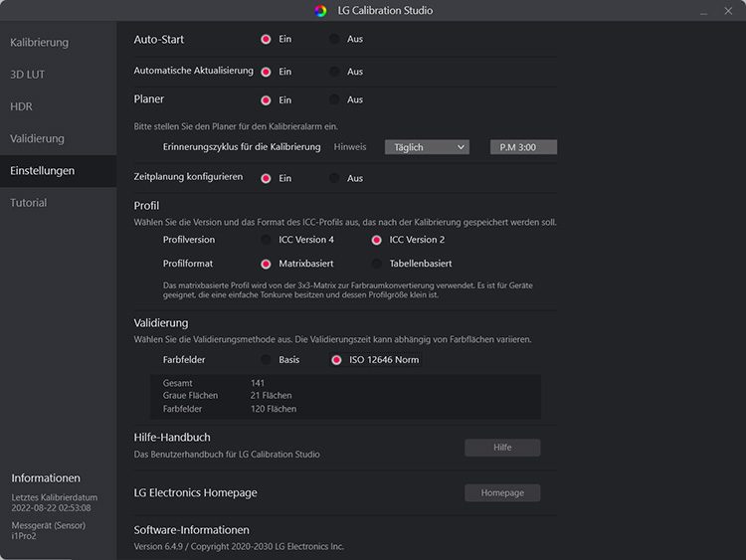The height and width of the screenshot is (560, 746).
Task: Enable Automatische Aktualisierung with Ein
Action: pyautogui.click(x=266, y=72)
